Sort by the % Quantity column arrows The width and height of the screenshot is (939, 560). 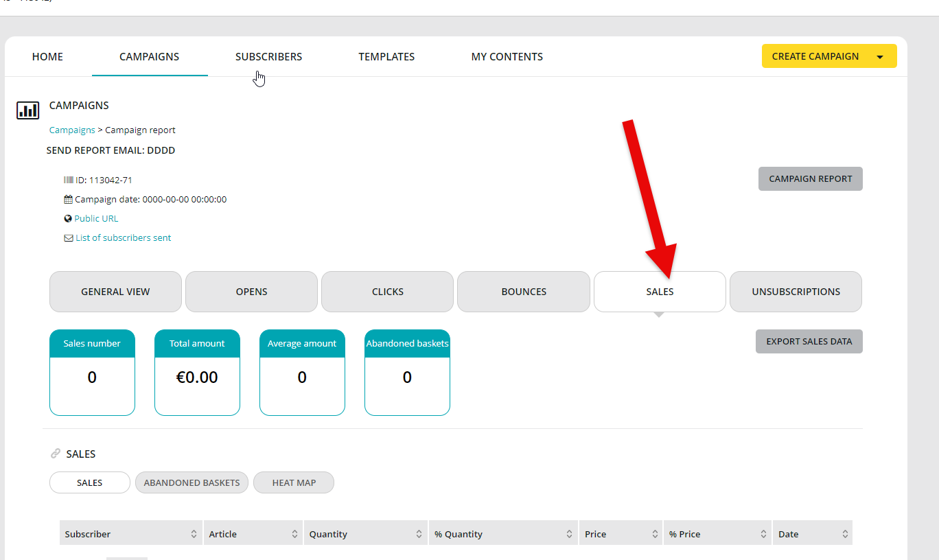pyautogui.click(x=570, y=534)
